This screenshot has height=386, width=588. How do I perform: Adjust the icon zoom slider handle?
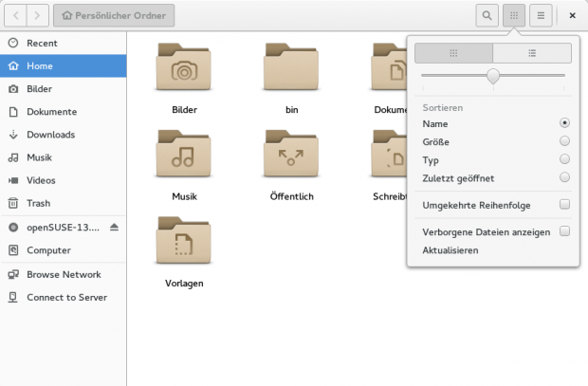(493, 76)
